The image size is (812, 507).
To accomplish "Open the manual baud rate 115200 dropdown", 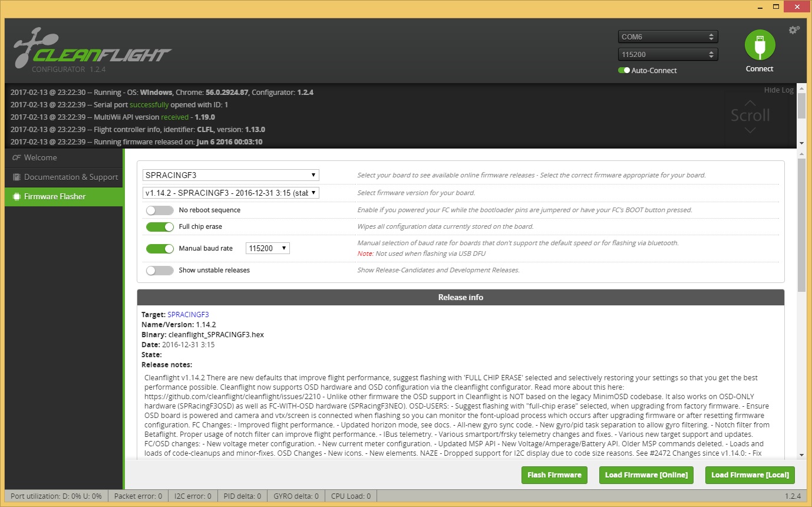I will pyautogui.click(x=268, y=249).
